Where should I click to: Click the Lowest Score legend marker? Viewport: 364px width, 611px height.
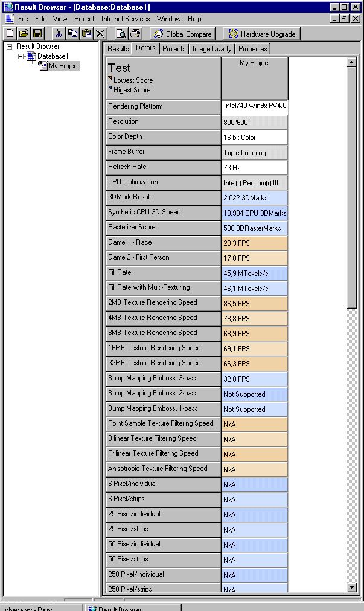point(110,78)
